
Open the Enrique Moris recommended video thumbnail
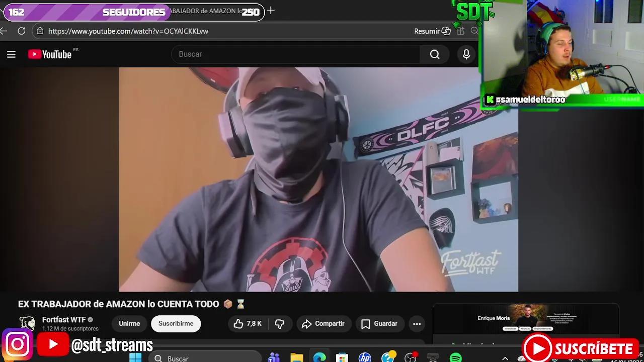coord(525,320)
